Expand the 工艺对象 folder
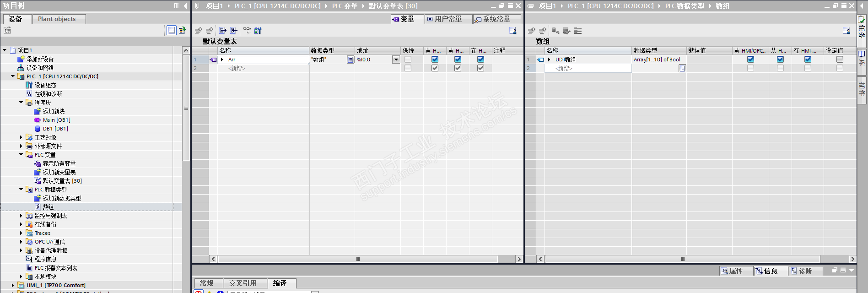 pyautogui.click(x=21, y=137)
